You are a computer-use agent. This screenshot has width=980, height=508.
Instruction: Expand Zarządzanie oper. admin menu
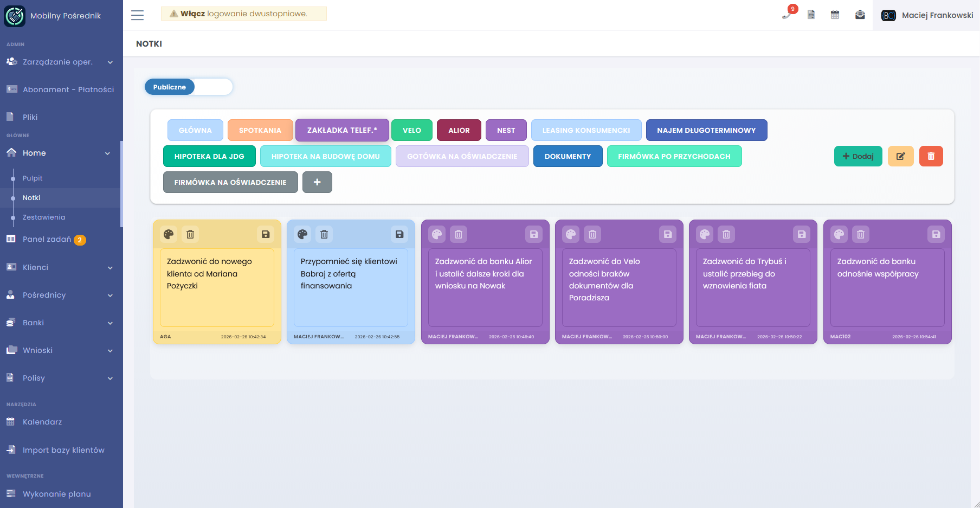pos(60,62)
